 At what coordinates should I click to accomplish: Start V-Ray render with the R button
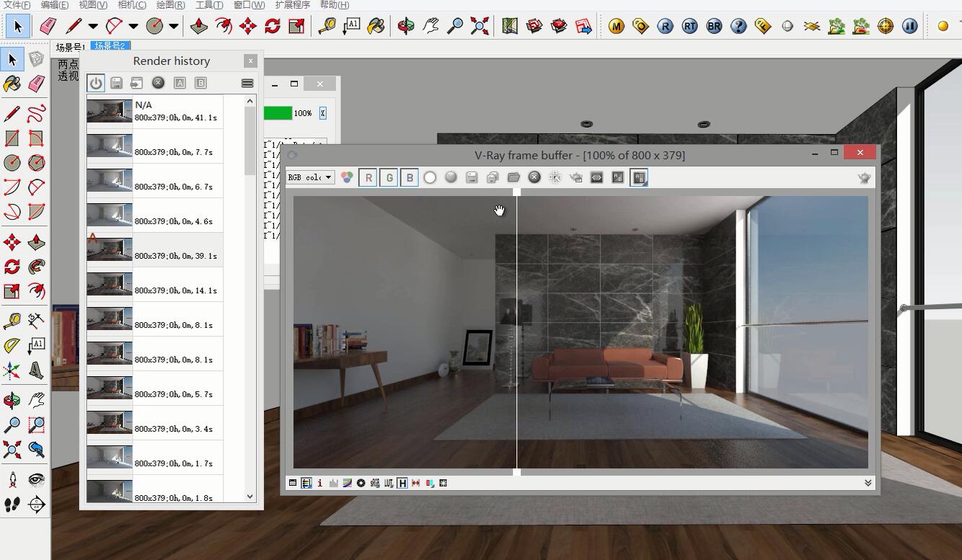tap(665, 27)
